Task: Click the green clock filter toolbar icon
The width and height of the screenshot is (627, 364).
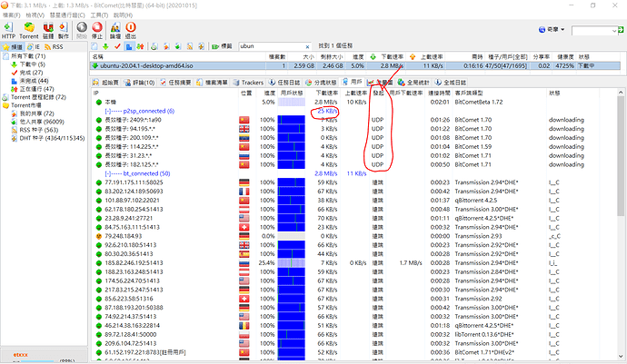Action: click(154, 46)
